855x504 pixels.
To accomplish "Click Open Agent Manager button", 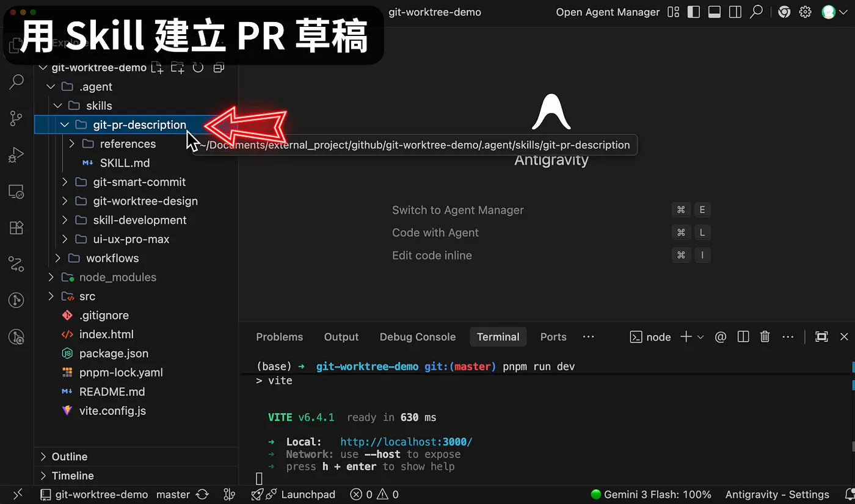I will click(x=608, y=12).
